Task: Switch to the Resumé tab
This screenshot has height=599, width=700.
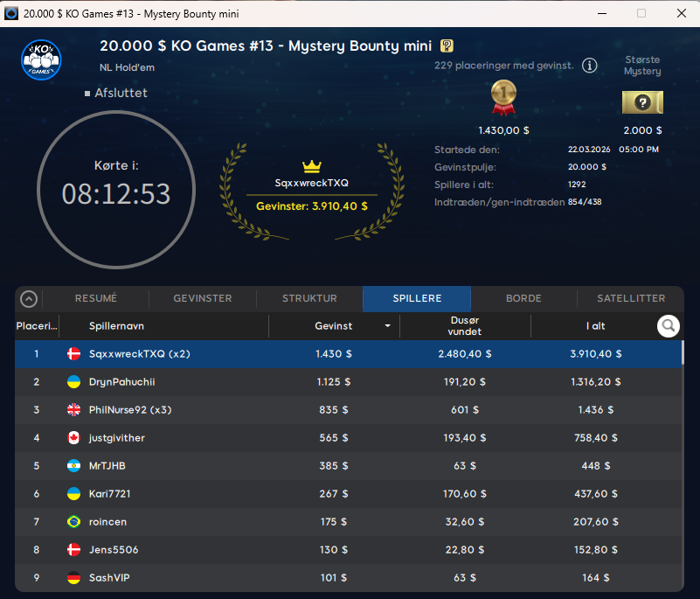Action: (96, 299)
